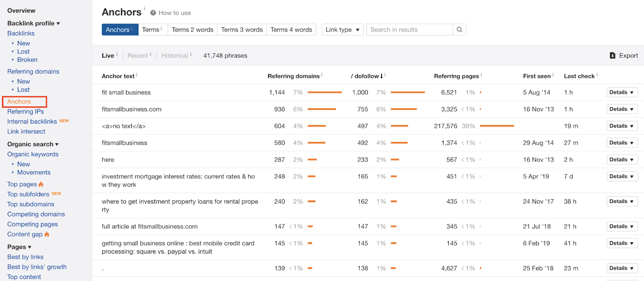Open Best by links' growth
This screenshot has width=644, height=281.
(37, 267)
